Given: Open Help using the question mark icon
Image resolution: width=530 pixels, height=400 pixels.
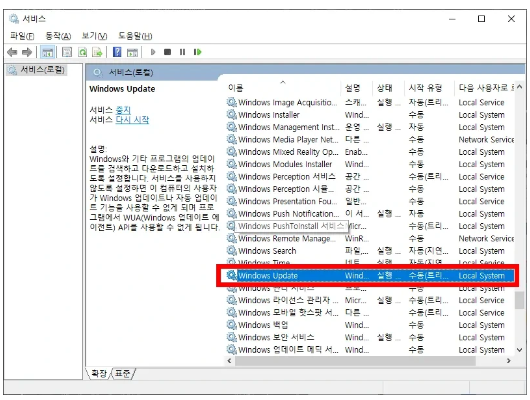Looking at the screenshot, I should point(117,52).
